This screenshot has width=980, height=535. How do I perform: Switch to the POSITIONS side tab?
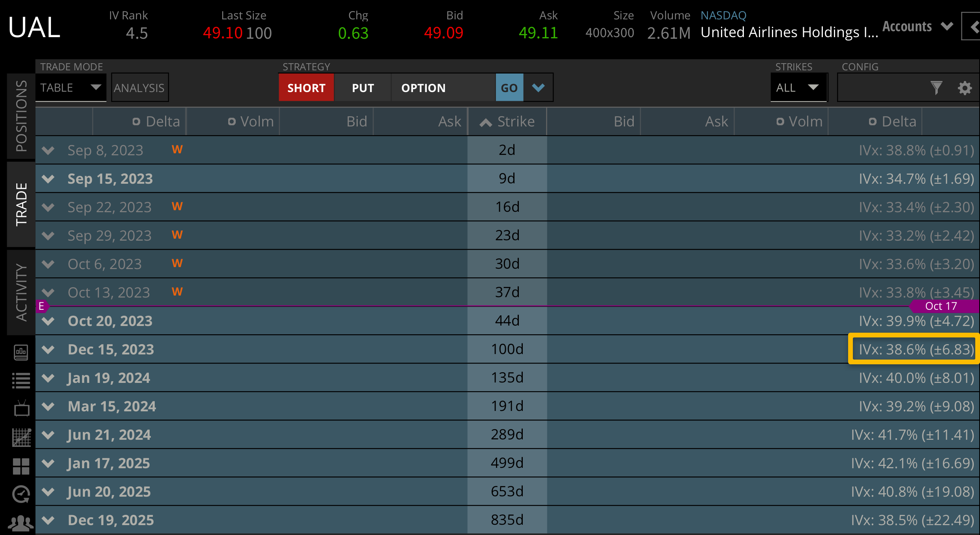[x=21, y=116]
